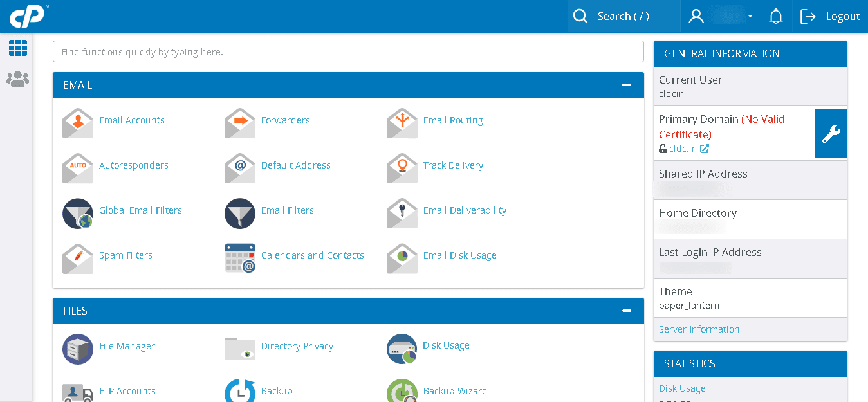Click the Email Accounts envelope icon
Viewport: 868px width, 402px height.
pyautogui.click(x=78, y=123)
